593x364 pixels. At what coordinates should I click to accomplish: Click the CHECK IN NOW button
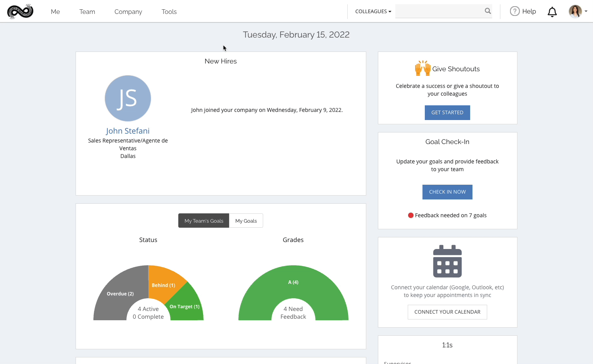point(447,192)
